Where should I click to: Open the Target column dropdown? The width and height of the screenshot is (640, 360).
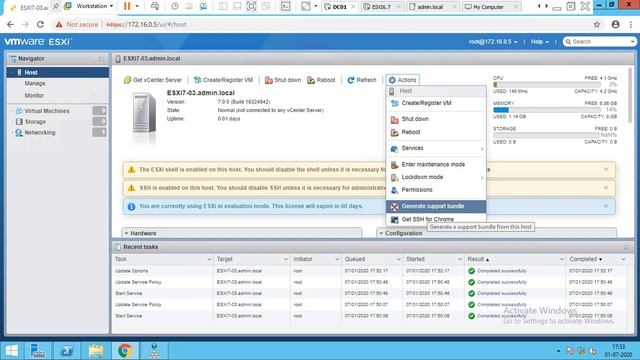286,259
